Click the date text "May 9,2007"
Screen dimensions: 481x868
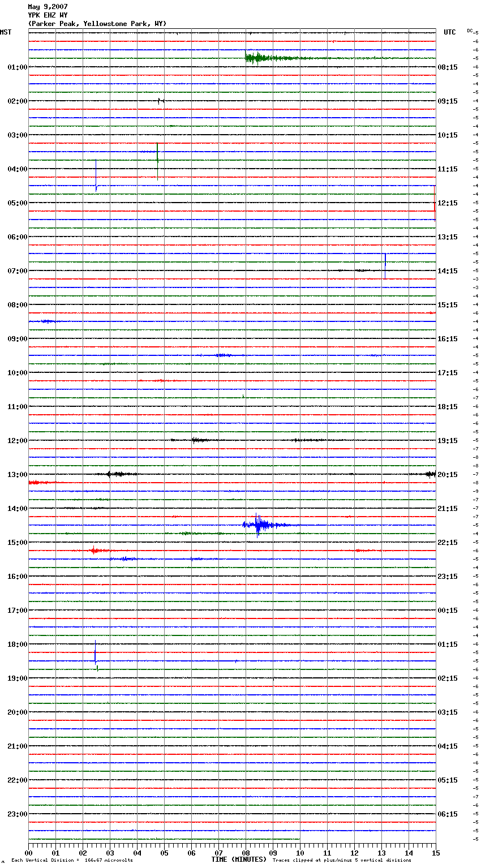[x=48, y=7]
